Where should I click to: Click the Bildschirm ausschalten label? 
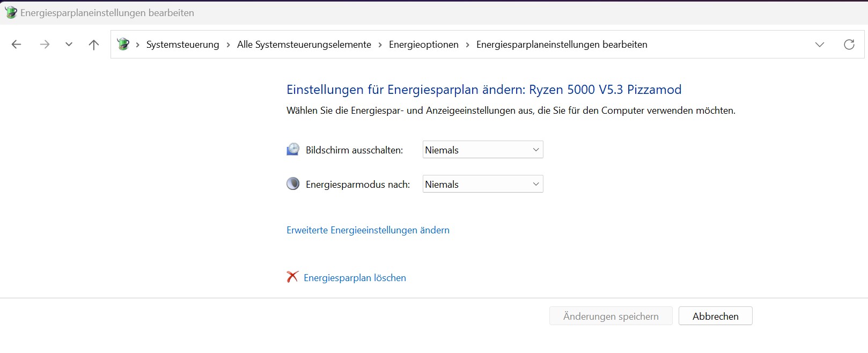(x=354, y=150)
